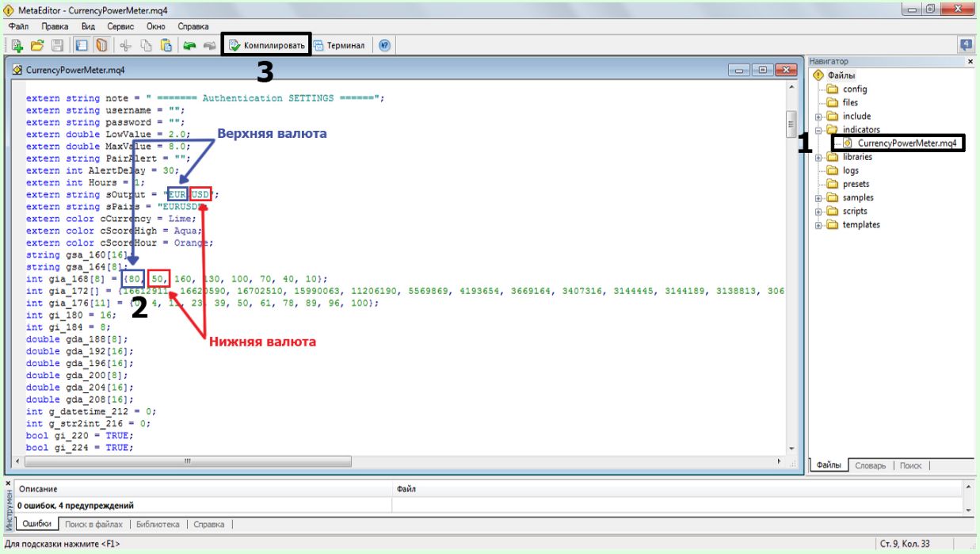This screenshot has height=554, width=980.
Task: Click the editor scrollbar down arrow
Action: click(790, 449)
